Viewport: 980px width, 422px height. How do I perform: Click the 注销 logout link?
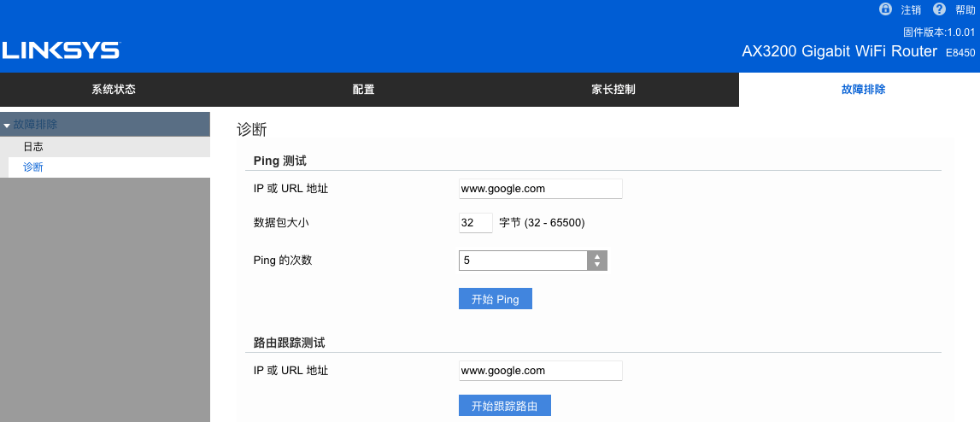pyautogui.click(x=911, y=9)
